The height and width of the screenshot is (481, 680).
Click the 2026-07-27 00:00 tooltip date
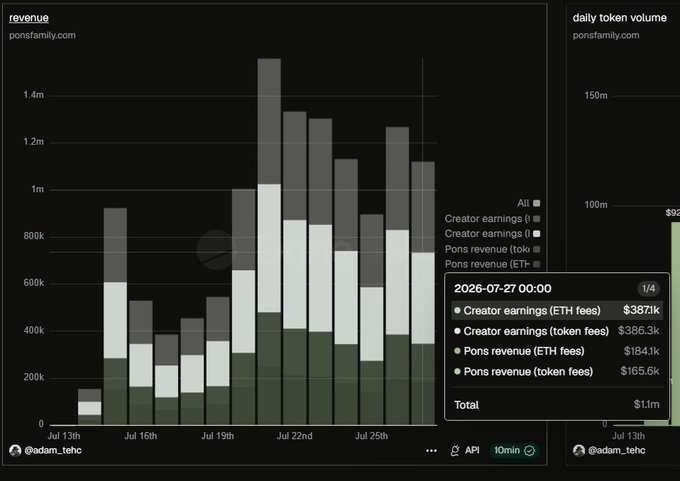point(503,288)
